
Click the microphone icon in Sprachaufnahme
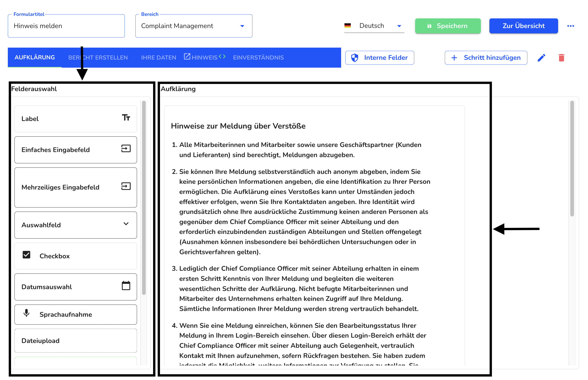(26, 313)
